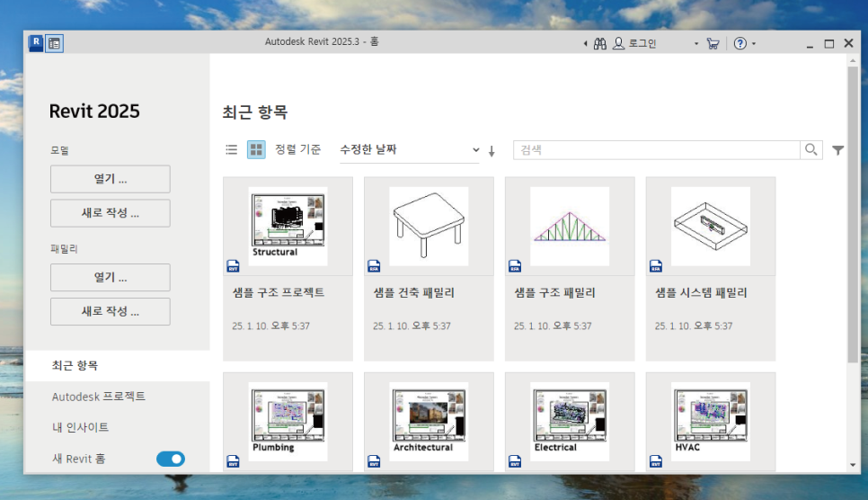Click the 로그인 user sign-in icon

618,43
